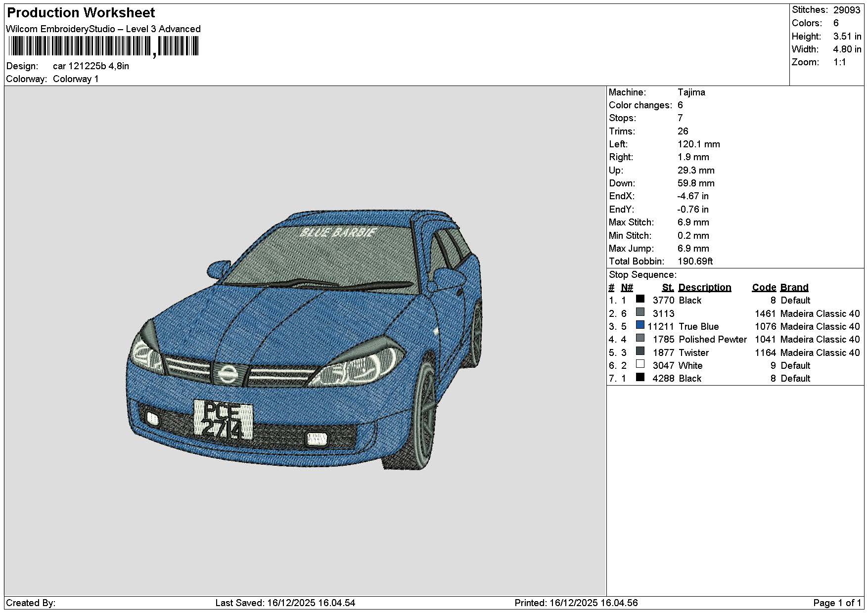Click the Zoom value '1:1'
The width and height of the screenshot is (868, 613).
pos(839,62)
